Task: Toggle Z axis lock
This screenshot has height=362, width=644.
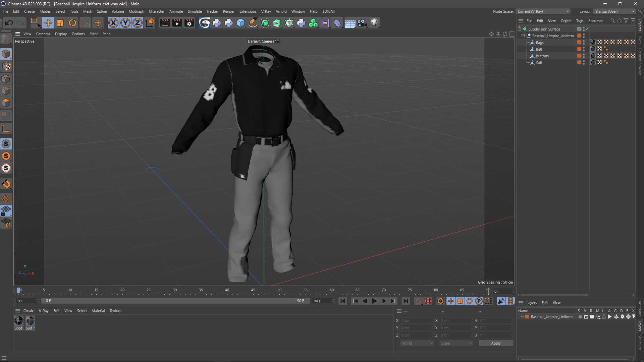Action: coord(138,23)
